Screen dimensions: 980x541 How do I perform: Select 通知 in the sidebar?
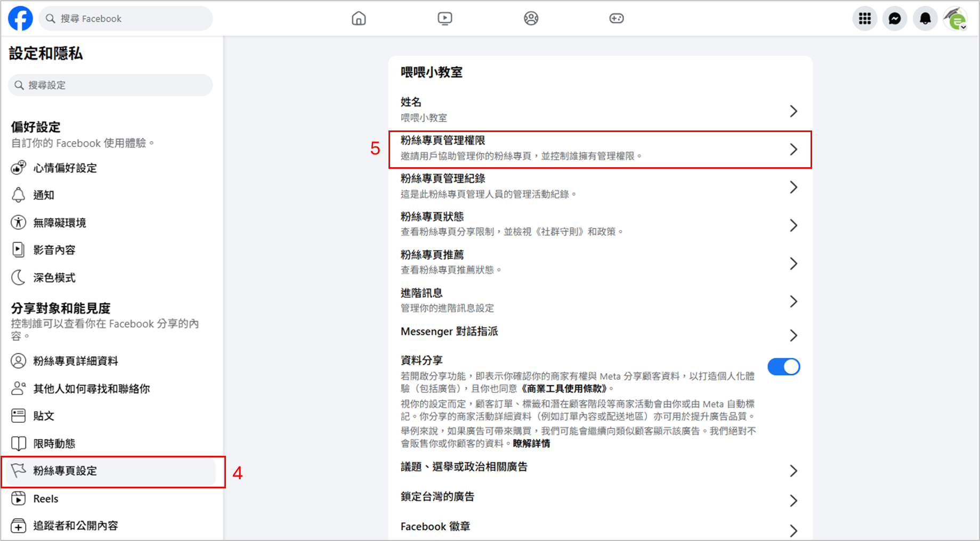(x=111, y=195)
